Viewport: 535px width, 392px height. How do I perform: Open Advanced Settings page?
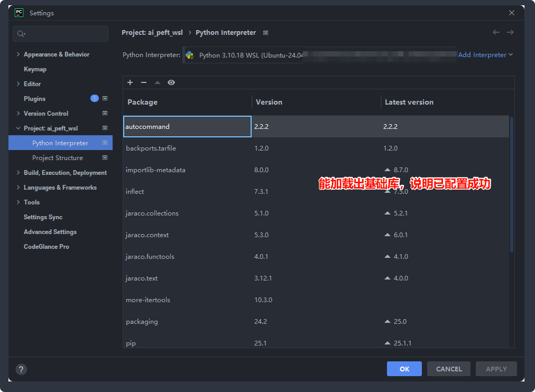50,232
